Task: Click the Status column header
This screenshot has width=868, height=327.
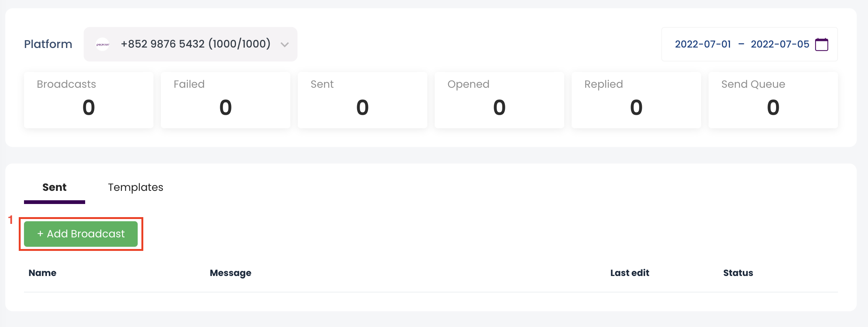Action: tap(738, 273)
